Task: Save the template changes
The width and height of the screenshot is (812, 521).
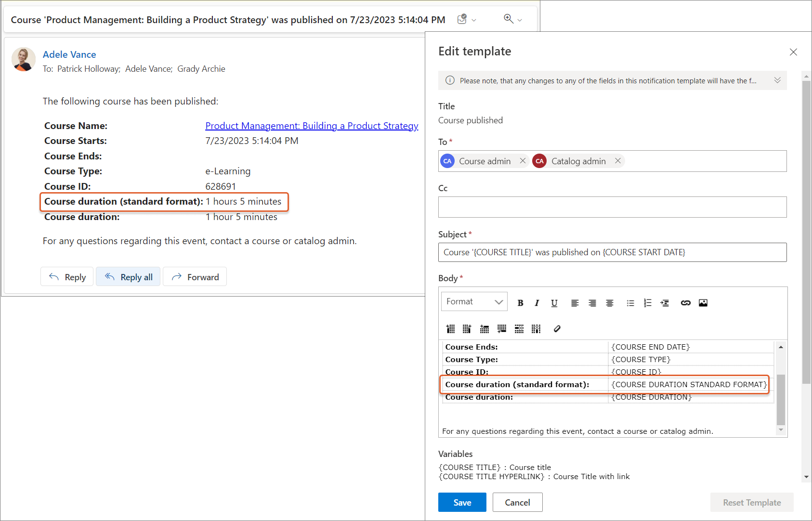Action: (x=462, y=502)
